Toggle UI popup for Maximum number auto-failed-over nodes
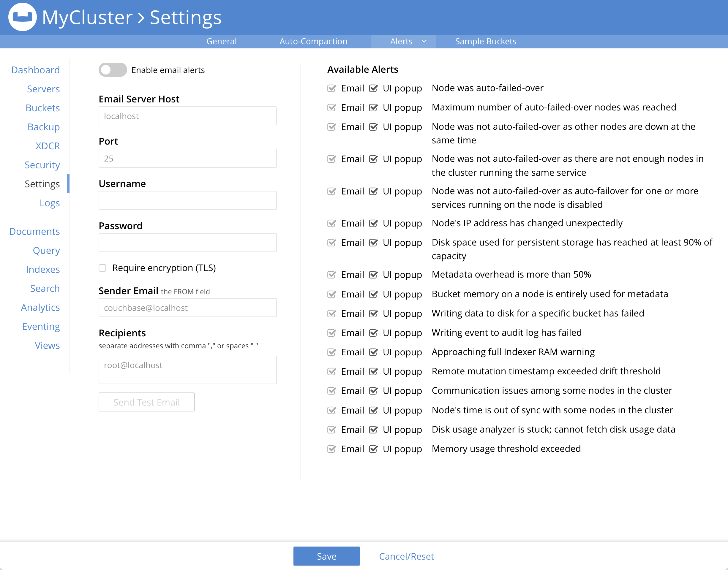Screen dimensions: 728x570 click(x=374, y=108)
